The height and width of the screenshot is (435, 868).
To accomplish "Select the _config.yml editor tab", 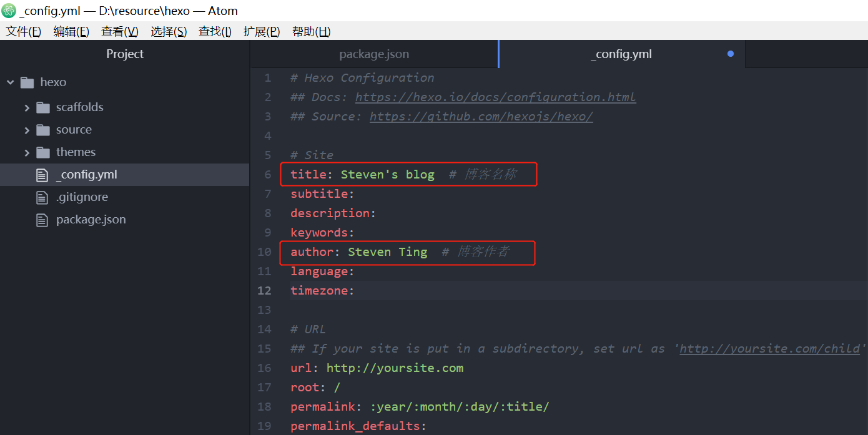I will 621,54.
